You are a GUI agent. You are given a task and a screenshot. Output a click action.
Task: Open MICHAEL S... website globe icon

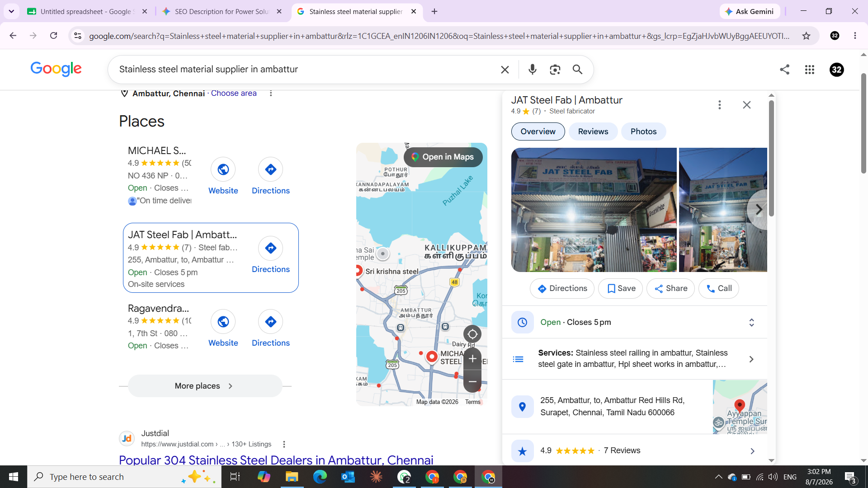click(x=223, y=169)
